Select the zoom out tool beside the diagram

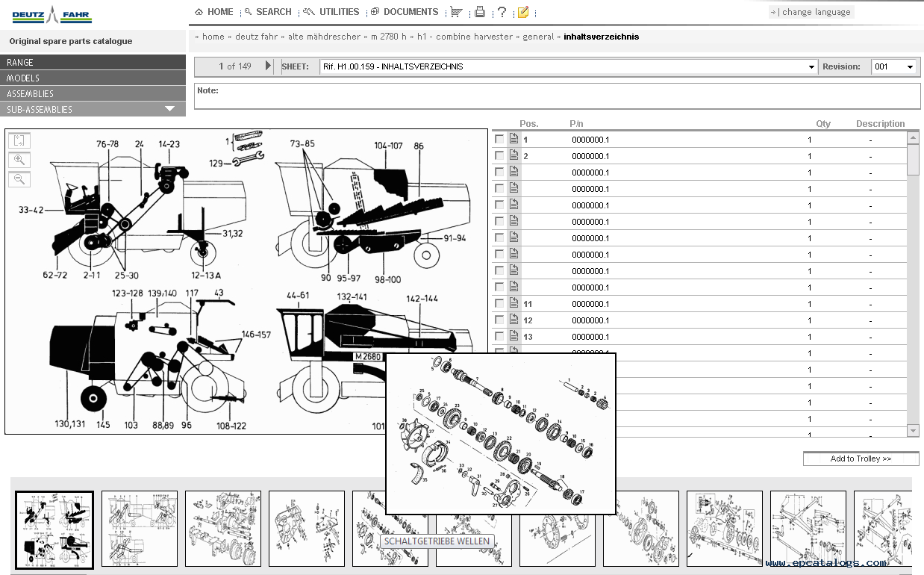19,178
